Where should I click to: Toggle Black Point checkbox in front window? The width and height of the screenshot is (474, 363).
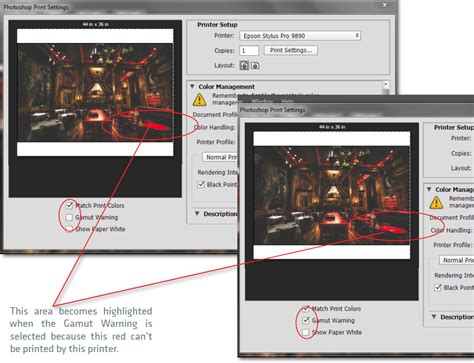[x=438, y=287]
